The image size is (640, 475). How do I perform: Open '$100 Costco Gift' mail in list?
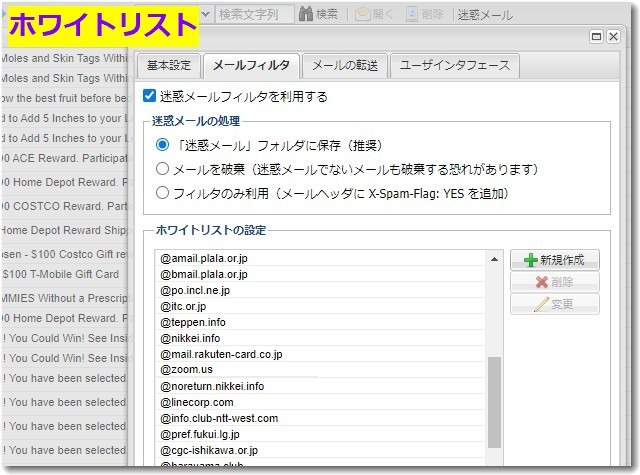64,254
